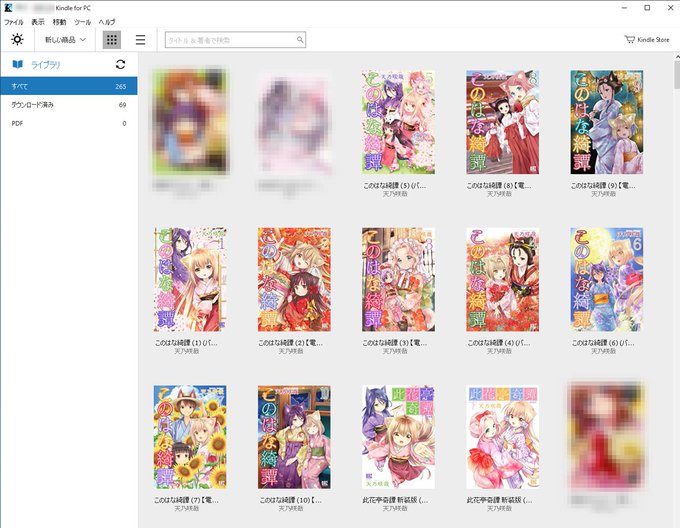Open このはな綺譚 volume 8 cover
680x528 pixels.
tap(503, 122)
